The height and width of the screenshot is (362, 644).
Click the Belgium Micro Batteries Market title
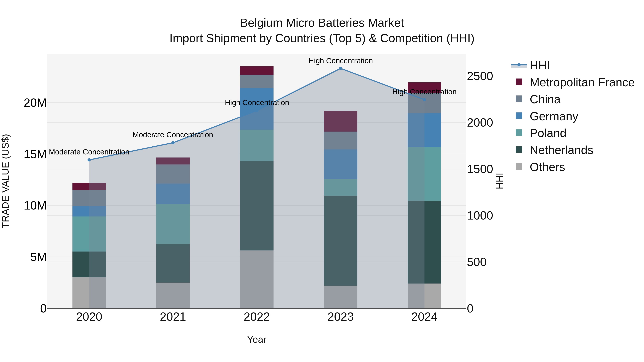click(322, 23)
